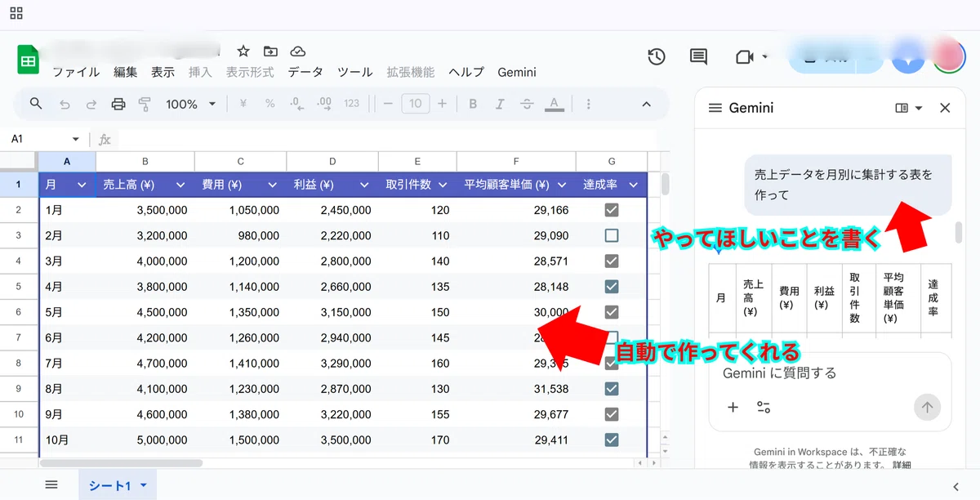Apply yen currency format
Screen dimensions: 980x500
point(243,104)
